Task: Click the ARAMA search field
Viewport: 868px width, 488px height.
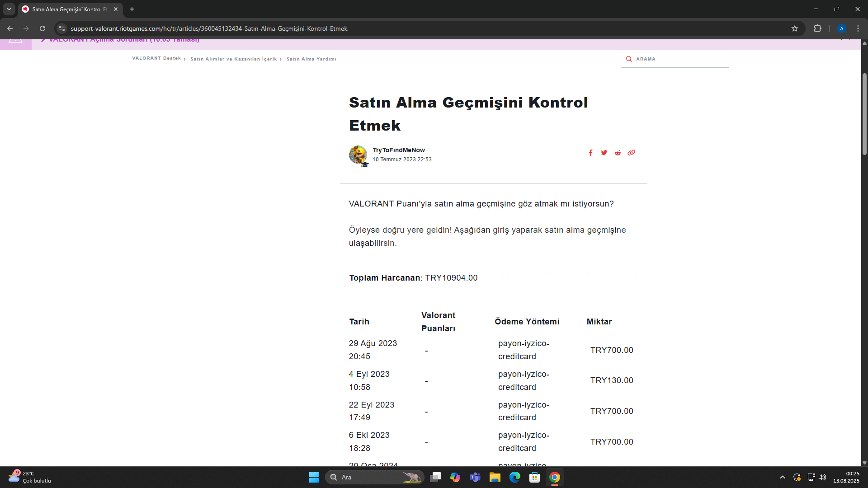Action: click(x=675, y=59)
